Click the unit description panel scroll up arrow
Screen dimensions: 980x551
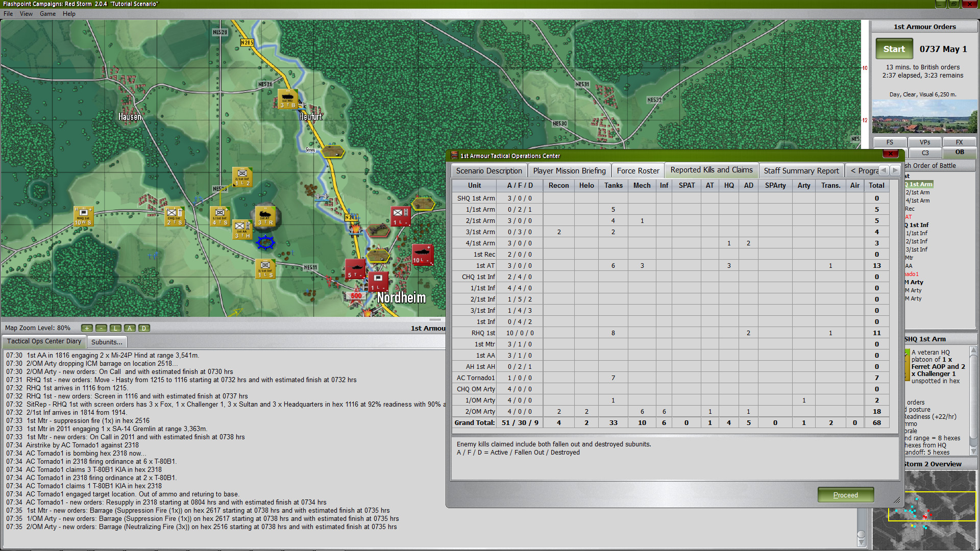(x=973, y=350)
